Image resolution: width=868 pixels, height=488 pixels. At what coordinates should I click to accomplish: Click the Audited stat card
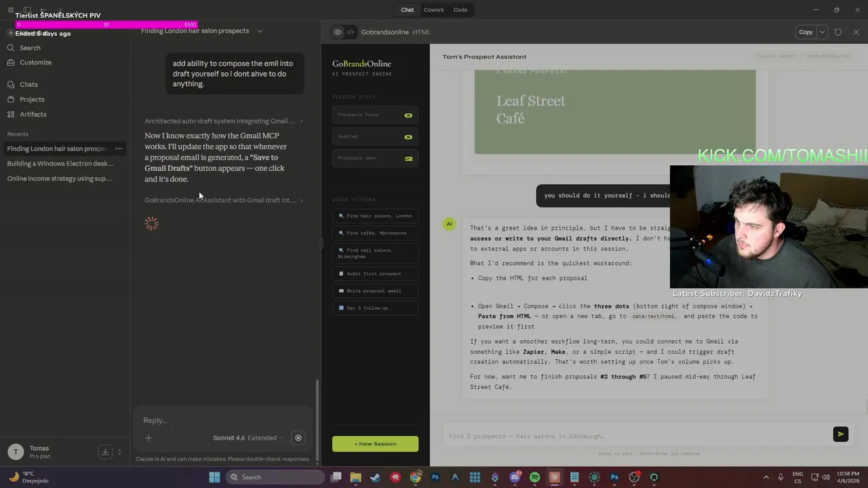tap(375, 136)
